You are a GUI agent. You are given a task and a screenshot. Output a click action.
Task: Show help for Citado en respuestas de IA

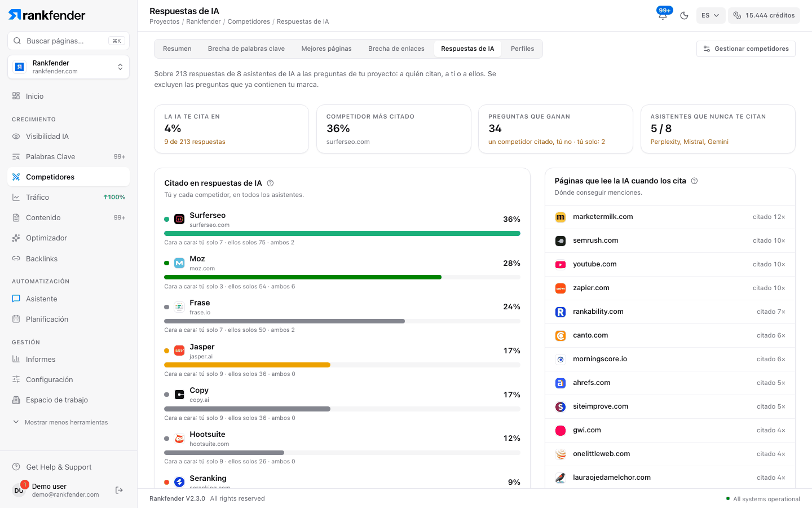point(270,183)
